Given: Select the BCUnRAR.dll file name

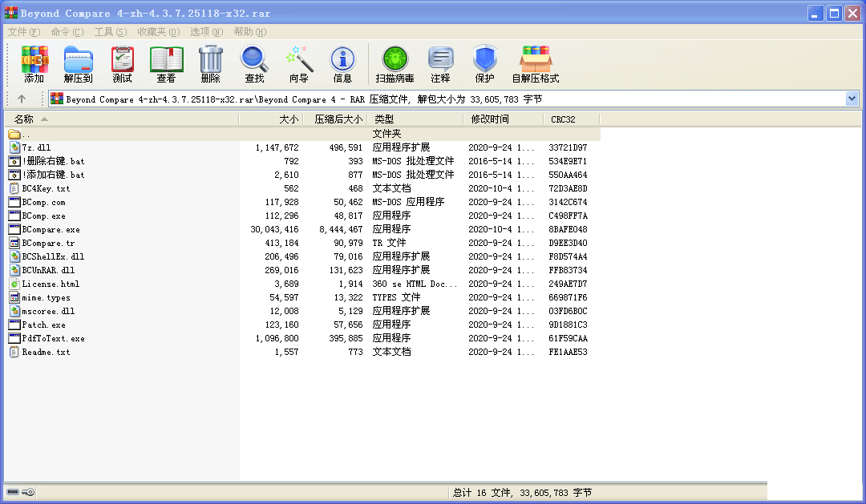Looking at the screenshot, I should [48, 270].
